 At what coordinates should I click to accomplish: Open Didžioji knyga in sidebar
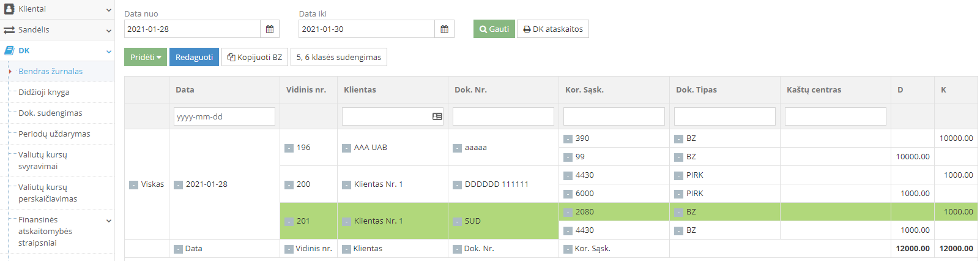tap(44, 92)
